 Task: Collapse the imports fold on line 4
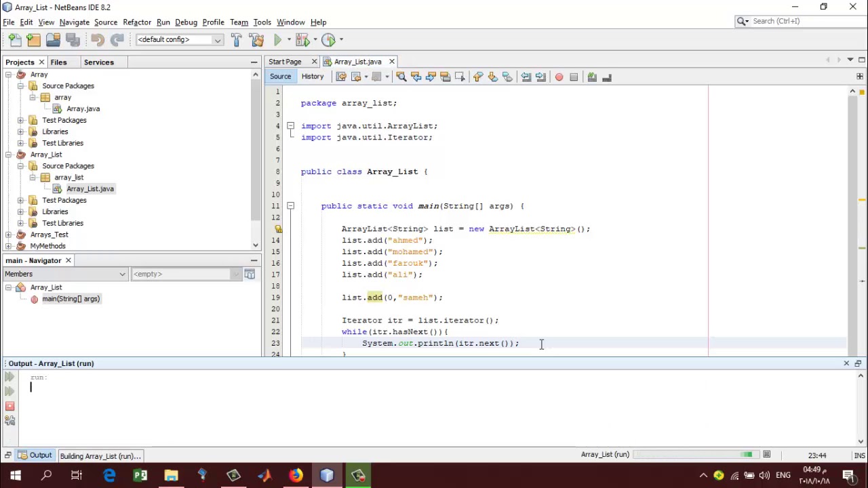click(x=290, y=126)
